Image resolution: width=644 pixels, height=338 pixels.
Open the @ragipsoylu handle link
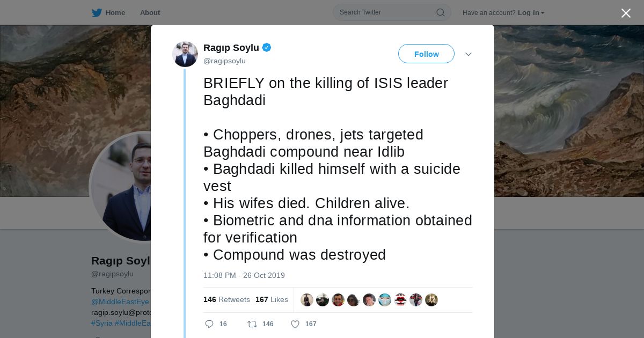point(224,61)
